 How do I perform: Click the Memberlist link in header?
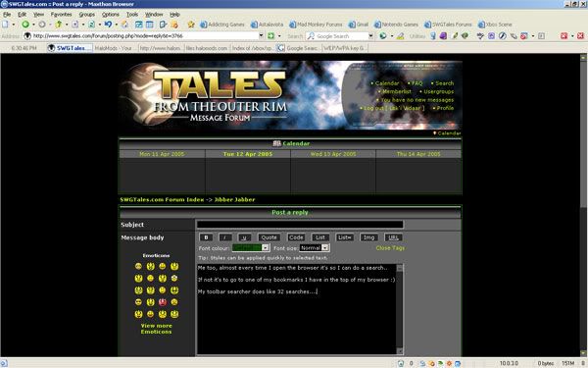coord(397,91)
